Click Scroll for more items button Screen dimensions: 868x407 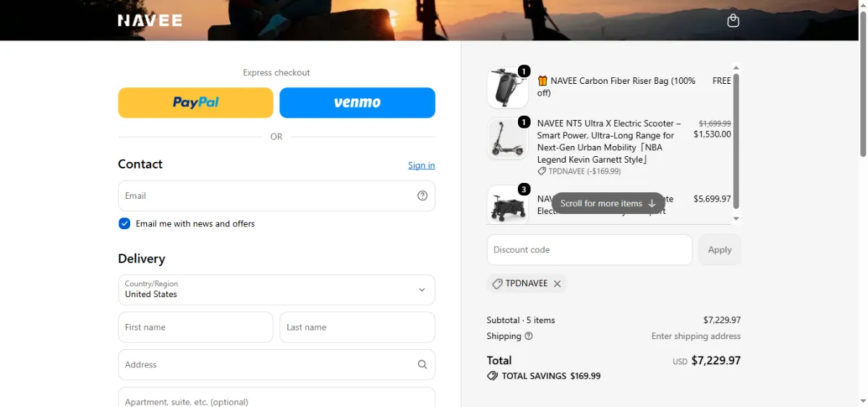point(608,203)
